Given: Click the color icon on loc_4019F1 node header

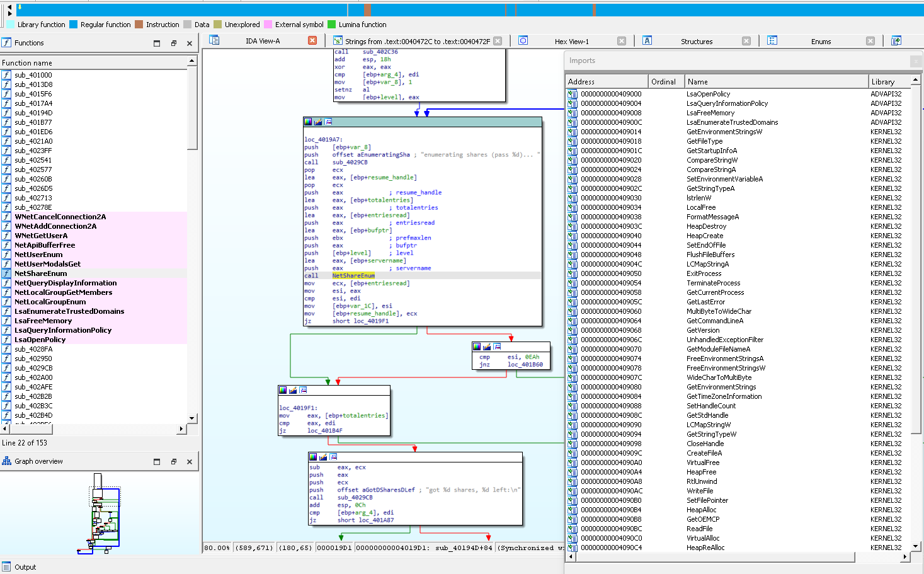Looking at the screenshot, I should (283, 390).
